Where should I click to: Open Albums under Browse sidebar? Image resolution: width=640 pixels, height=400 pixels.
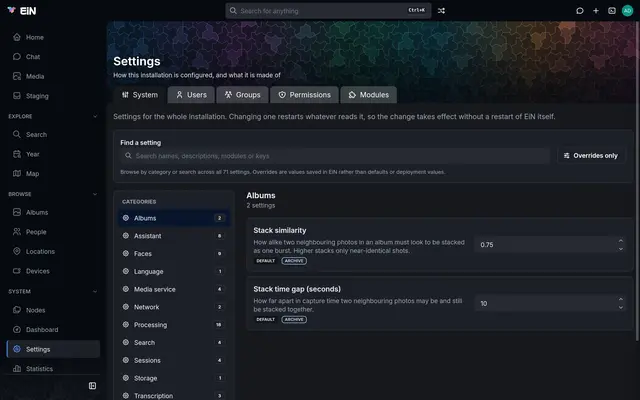[53, 212]
